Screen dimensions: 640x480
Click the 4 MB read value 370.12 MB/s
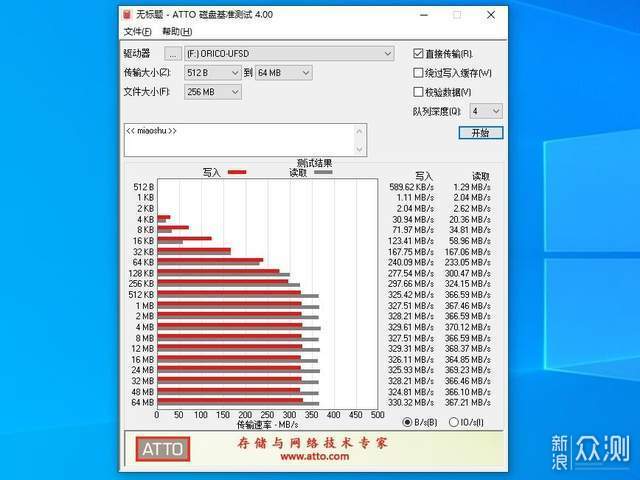[x=468, y=327]
